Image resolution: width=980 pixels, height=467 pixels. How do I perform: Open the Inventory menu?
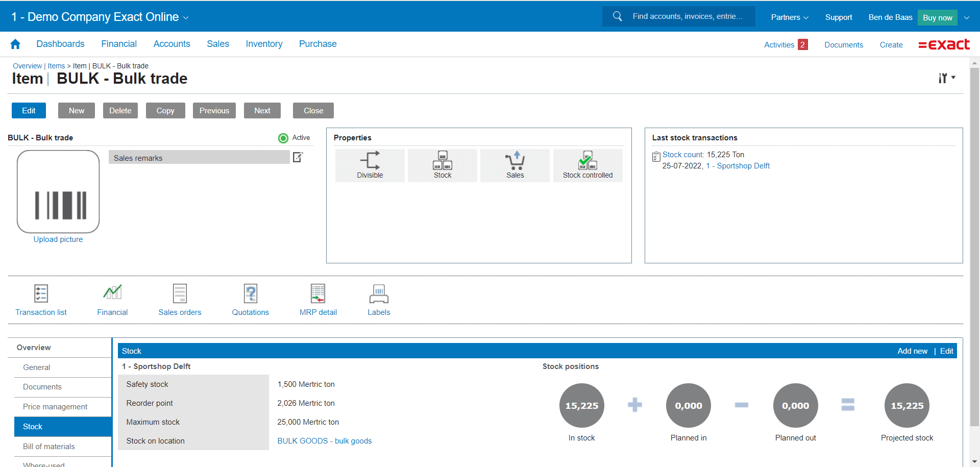coord(264,44)
